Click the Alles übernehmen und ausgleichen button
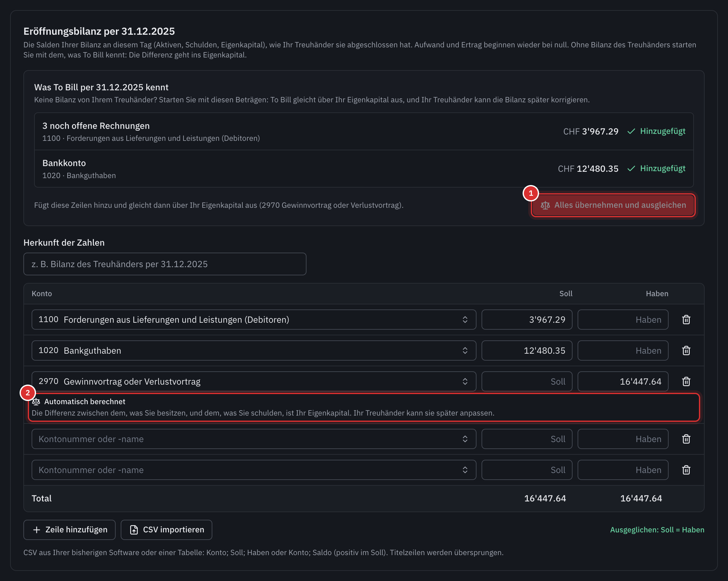Screen dimensions: 728x581 coord(613,205)
